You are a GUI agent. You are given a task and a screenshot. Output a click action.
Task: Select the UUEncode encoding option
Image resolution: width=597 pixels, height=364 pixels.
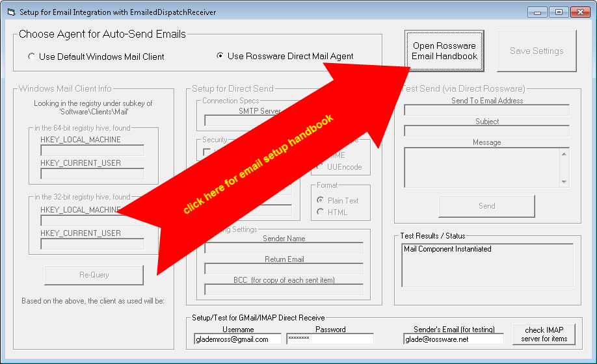(319, 167)
